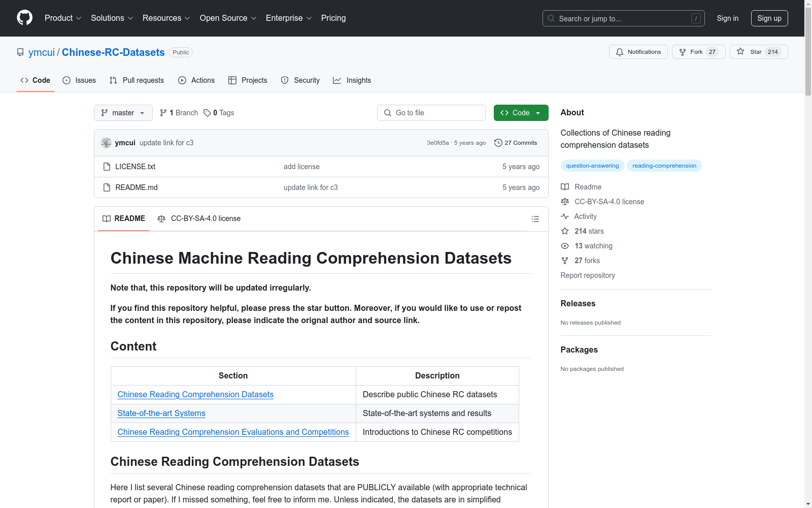
Task: Click the reading-comprehension topic tag
Action: [664, 166]
